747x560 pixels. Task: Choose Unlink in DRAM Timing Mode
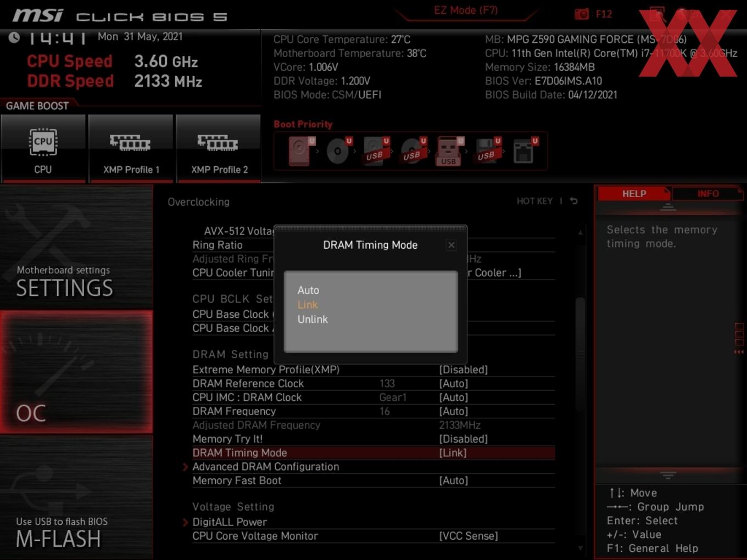point(313,320)
